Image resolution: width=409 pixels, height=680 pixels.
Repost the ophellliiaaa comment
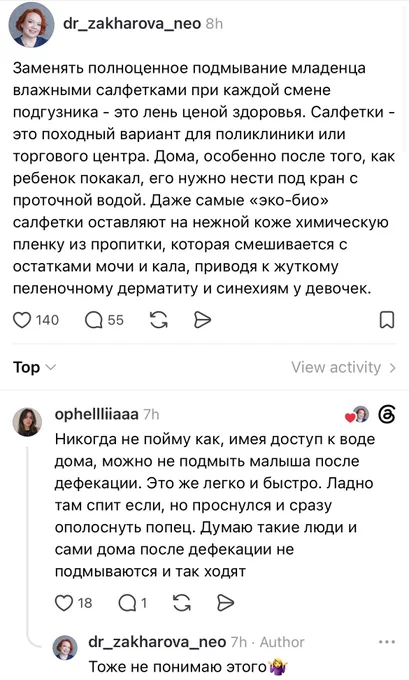182,603
